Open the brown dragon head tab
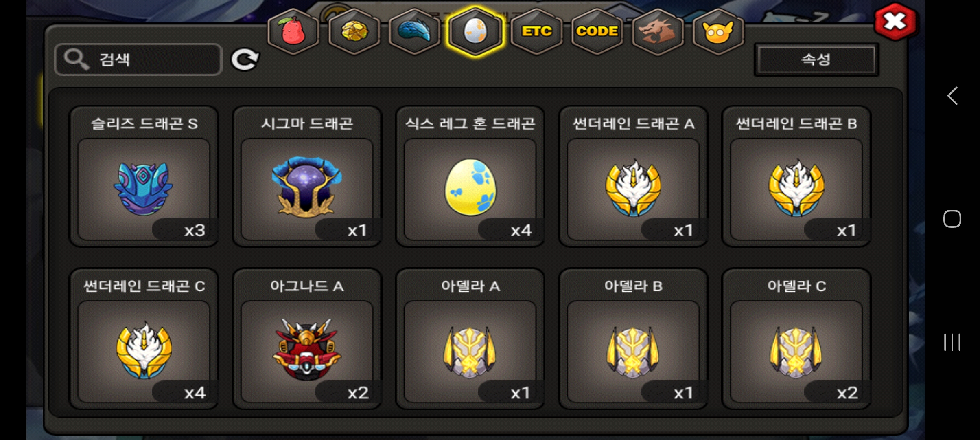 658,32
